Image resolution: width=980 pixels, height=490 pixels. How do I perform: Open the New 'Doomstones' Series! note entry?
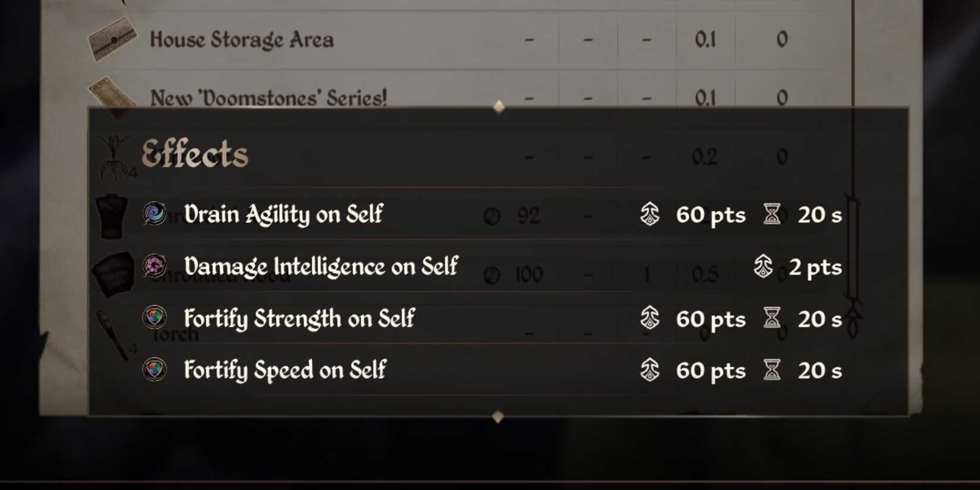(x=269, y=97)
